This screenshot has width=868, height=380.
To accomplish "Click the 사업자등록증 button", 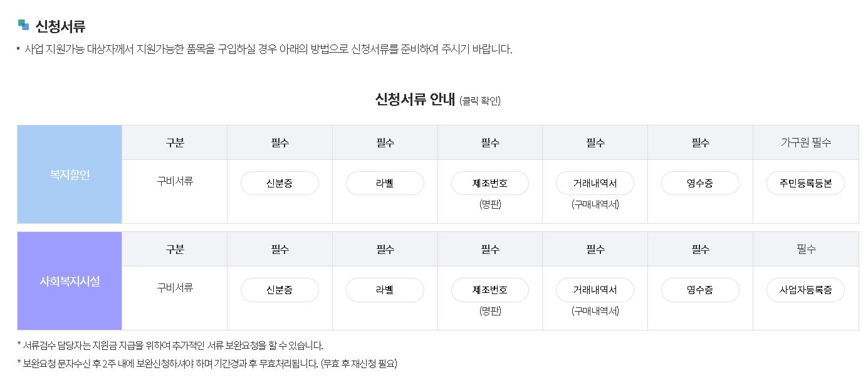I will (x=805, y=290).
